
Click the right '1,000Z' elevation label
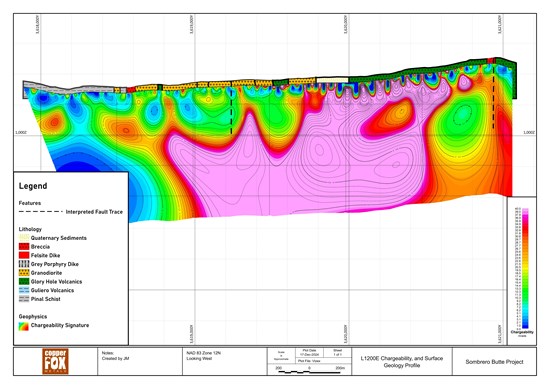point(529,133)
